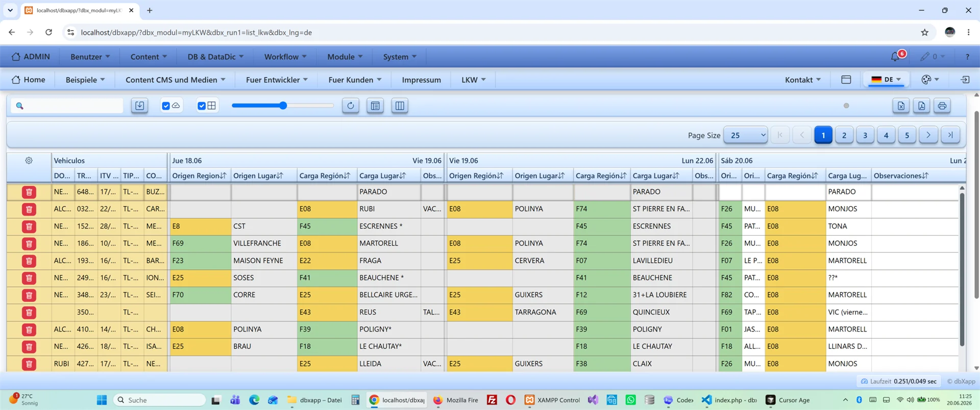Viewport: 980px width, 410px height.
Task: Delete the row containing VILLEFRANCHE
Action: tap(29, 243)
